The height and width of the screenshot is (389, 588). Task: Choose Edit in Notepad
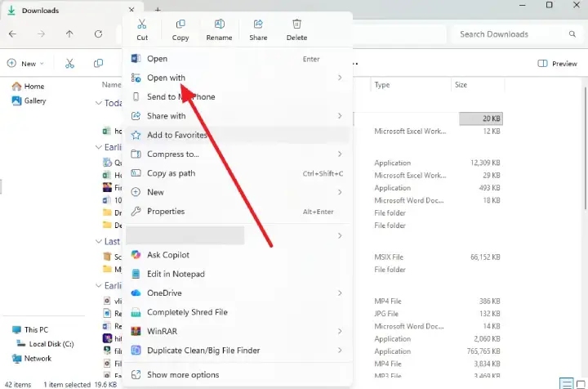(x=238, y=274)
